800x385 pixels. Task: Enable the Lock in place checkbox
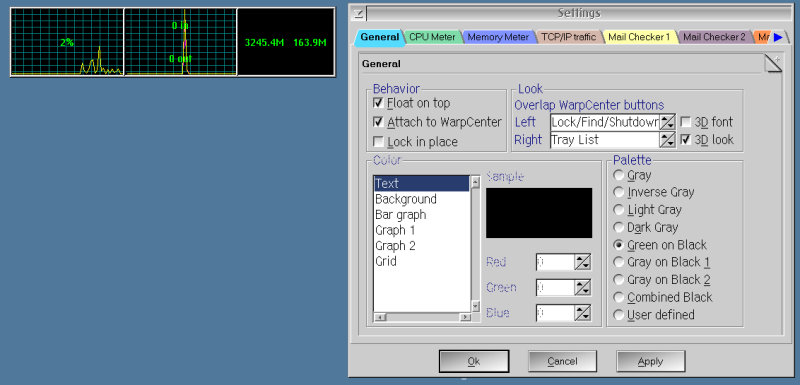[378, 141]
